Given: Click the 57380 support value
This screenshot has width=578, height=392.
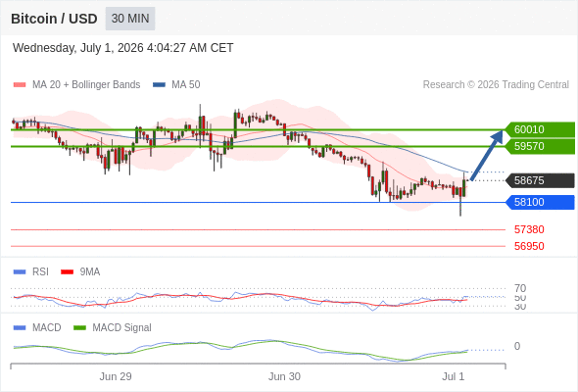Looking at the screenshot, I should click(x=529, y=229).
